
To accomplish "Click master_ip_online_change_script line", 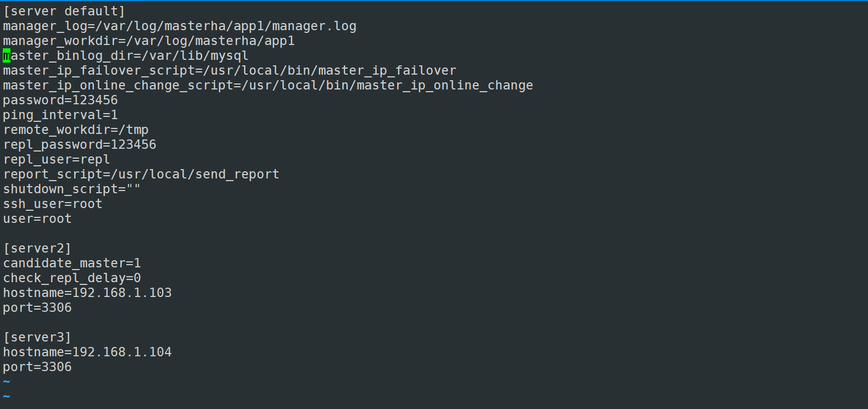I will 268,86.
